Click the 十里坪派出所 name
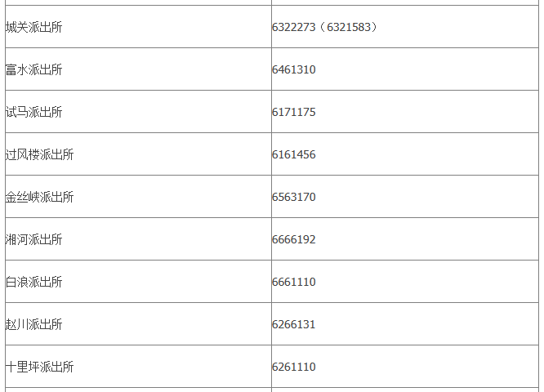This screenshot has height=392, width=544. tap(39, 367)
